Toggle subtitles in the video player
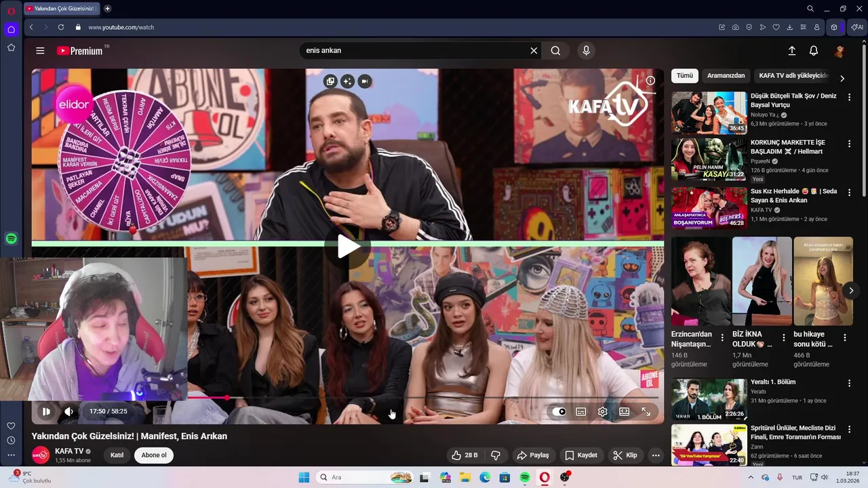The height and width of the screenshot is (488, 868). 581,411
